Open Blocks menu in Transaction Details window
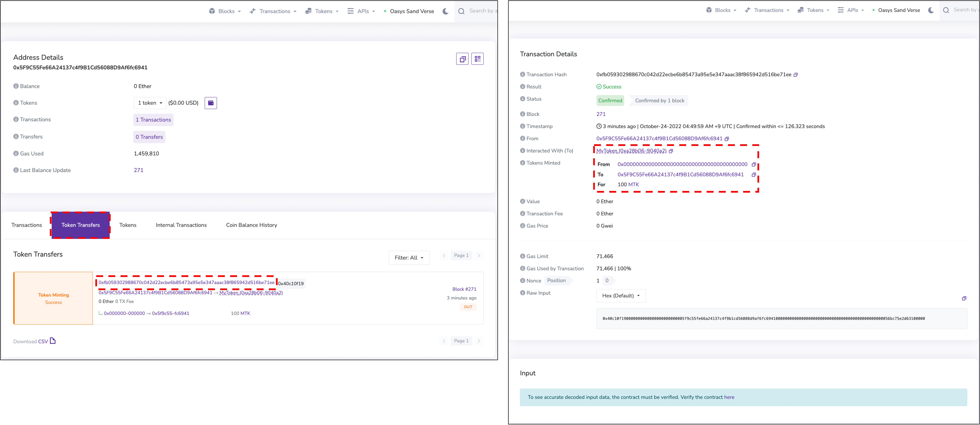 pos(721,10)
